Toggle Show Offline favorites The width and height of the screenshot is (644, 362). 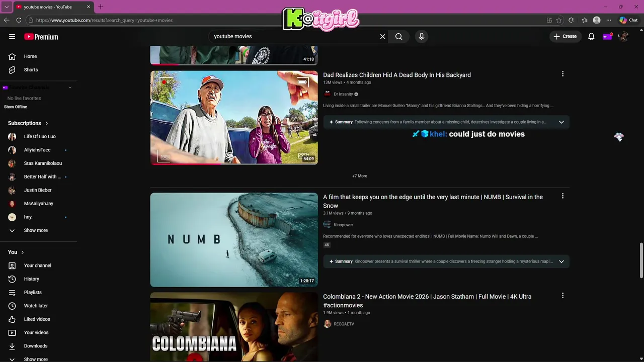[x=16, y=107]
